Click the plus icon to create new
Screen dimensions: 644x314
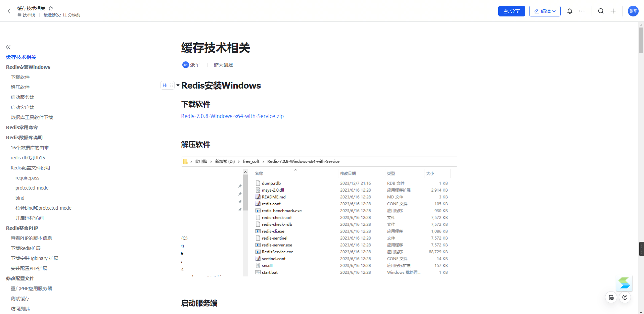613,11
